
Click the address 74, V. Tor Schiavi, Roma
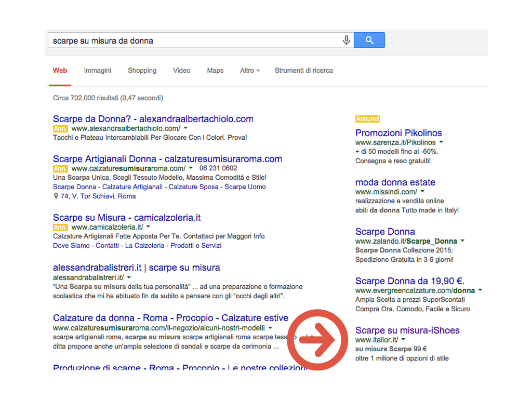[x=98, y=196]
